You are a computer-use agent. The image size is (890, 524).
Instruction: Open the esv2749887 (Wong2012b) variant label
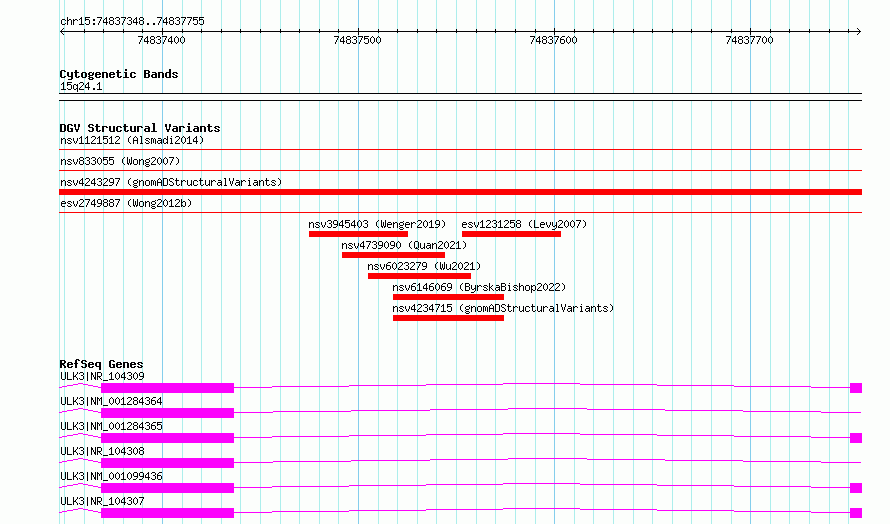click(x=126, y=203)
